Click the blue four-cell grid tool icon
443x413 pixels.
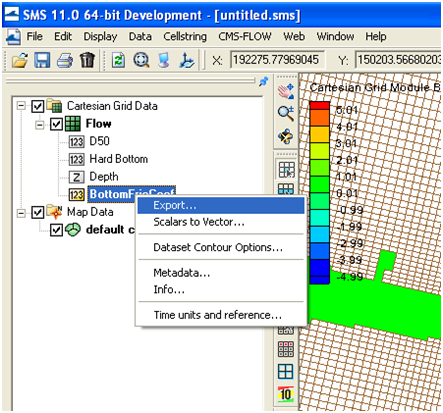pos(286,371)
